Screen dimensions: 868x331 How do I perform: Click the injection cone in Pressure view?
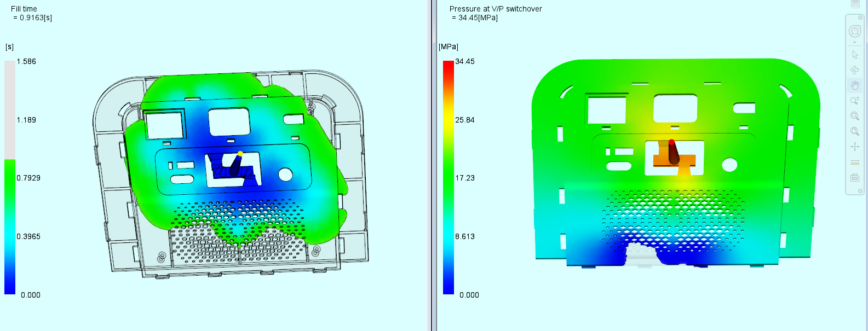[673, 153]
